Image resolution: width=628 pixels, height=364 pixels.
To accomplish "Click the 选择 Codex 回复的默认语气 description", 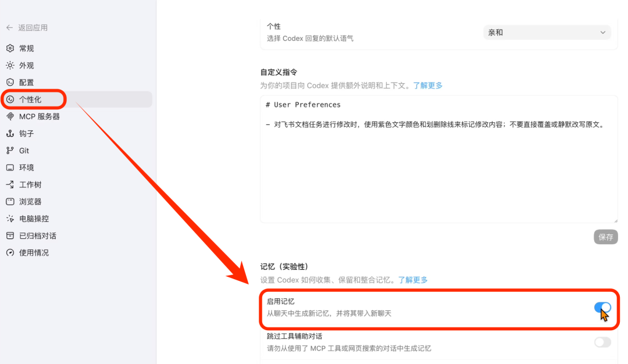I will coord(310,38).
